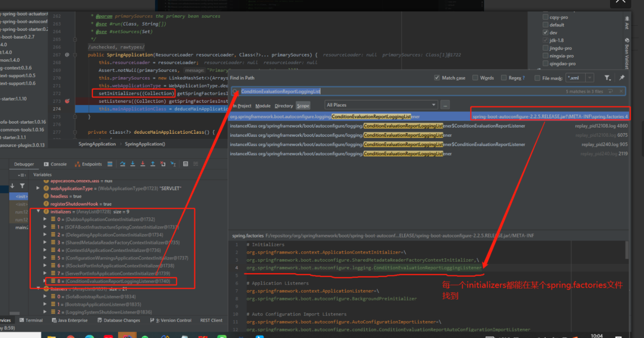The image size is (644, 338).
Task: Click the breakpoint marker on line 273
Action: coord(67,101)
